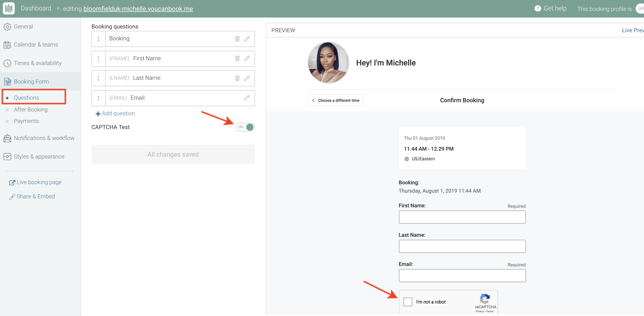Click into the First Name preview field

[462, 217]
